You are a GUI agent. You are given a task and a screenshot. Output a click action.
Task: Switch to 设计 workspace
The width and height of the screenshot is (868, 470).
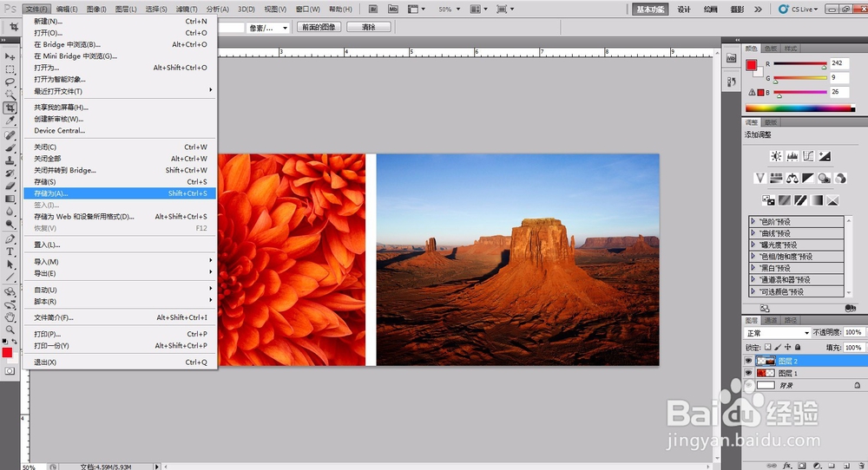point(684,9)
